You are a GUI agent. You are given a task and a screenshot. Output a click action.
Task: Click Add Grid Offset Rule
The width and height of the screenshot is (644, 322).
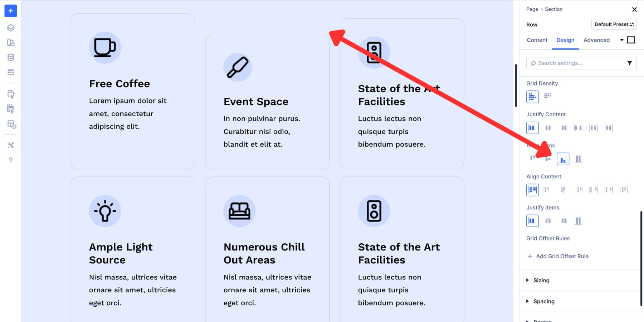coord(557,256)
